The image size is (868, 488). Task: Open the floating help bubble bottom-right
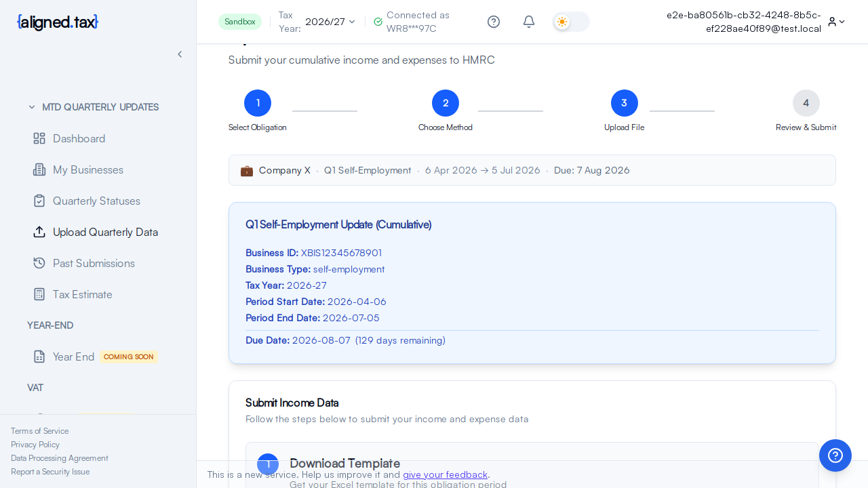tap(835, 455)
